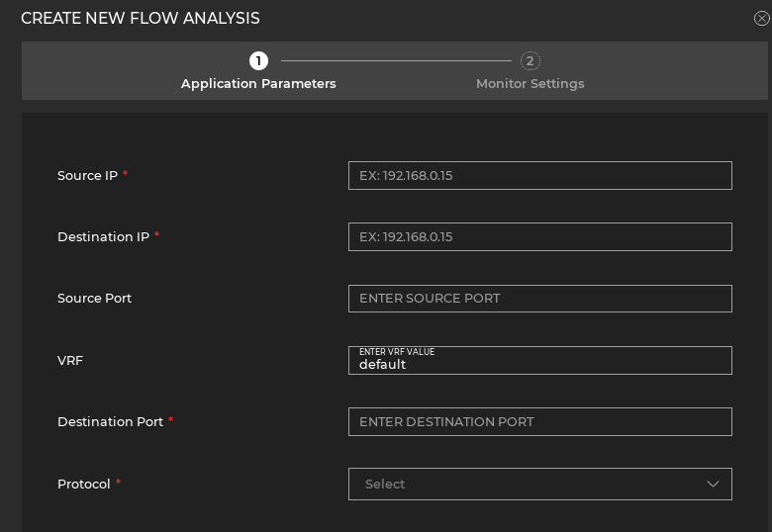Click the VRF field containing default
The width and height of the screenshot is (772, 532).
coord(539,361)
